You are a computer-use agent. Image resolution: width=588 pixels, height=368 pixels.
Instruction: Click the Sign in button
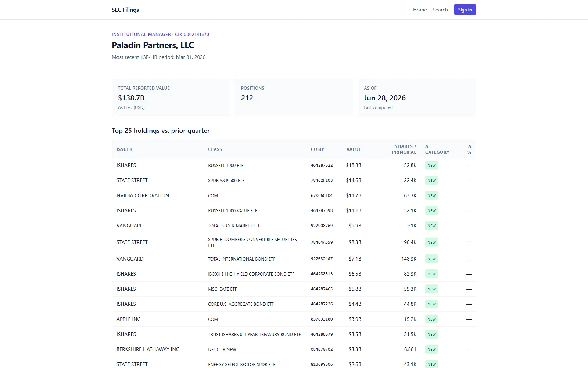click(465, 10)
